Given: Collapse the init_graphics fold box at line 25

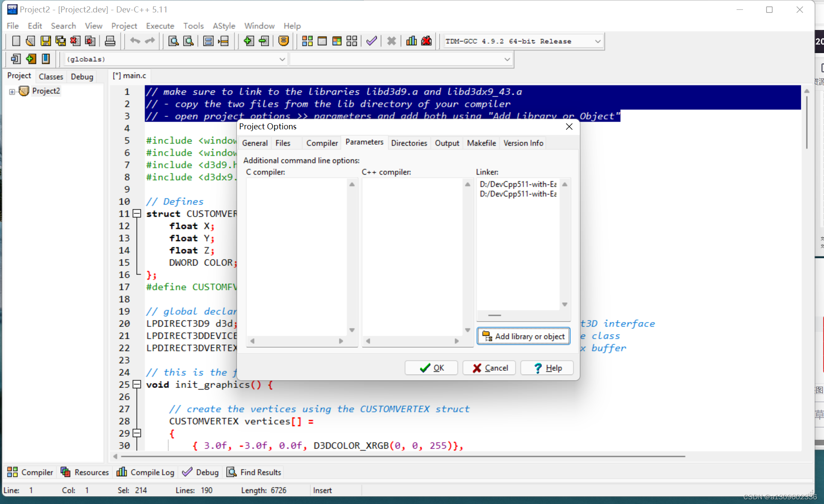Looking at the screenshot, I should point(137,384).
